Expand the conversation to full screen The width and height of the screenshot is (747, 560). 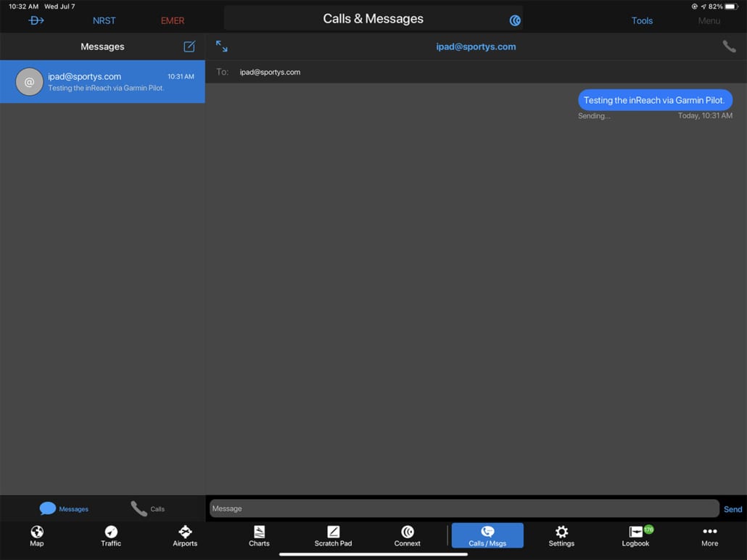[222, 46]
